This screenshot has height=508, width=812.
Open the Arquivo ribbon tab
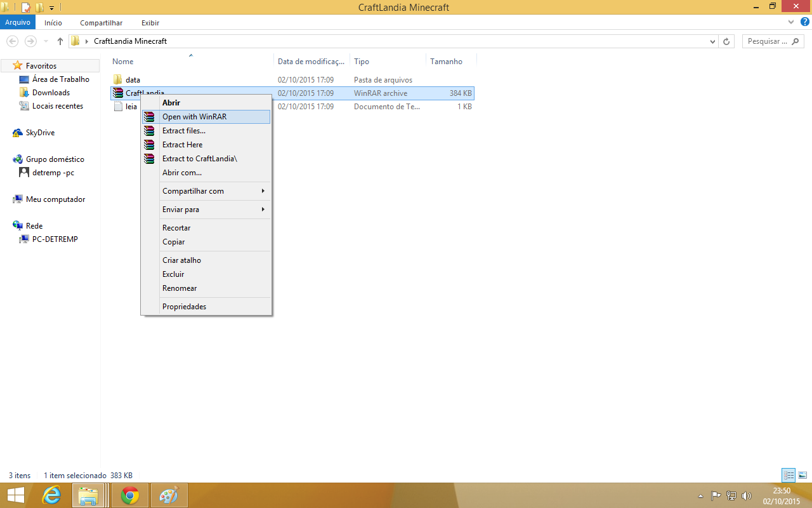point(18,23)
